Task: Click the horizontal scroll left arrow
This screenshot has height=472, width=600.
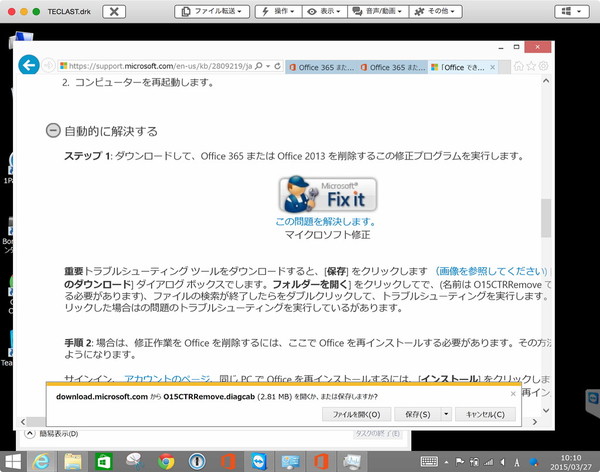Action: point(23,421)
